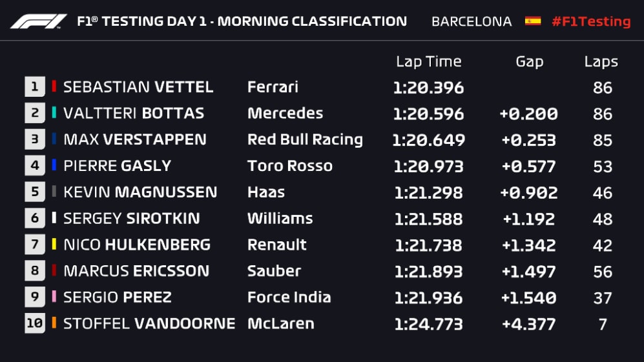The height and width of the screenshot is (362, 644).
Task: Click the red Ferrari team color bar
Action: (x=54, y=87)
